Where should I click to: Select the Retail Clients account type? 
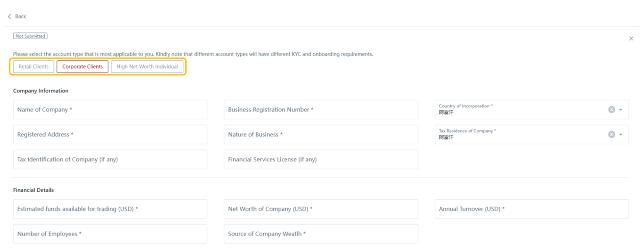tap(33, 67)
